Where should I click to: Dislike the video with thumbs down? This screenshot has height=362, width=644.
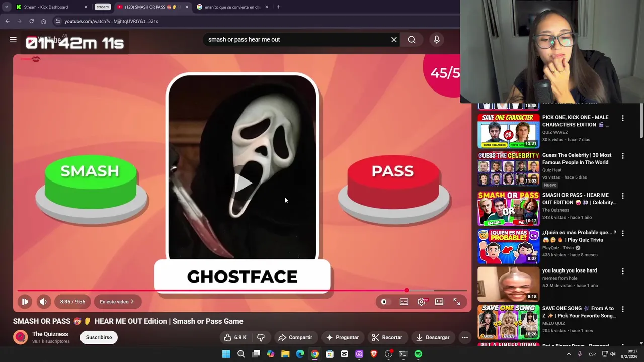[261, 337]
